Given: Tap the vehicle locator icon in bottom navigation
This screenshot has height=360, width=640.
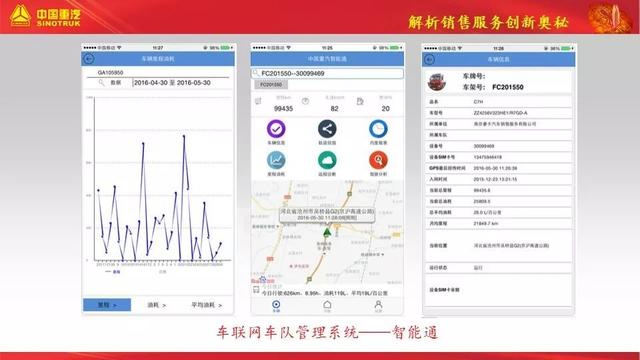Looking at the screenshot, I should 276,305.
